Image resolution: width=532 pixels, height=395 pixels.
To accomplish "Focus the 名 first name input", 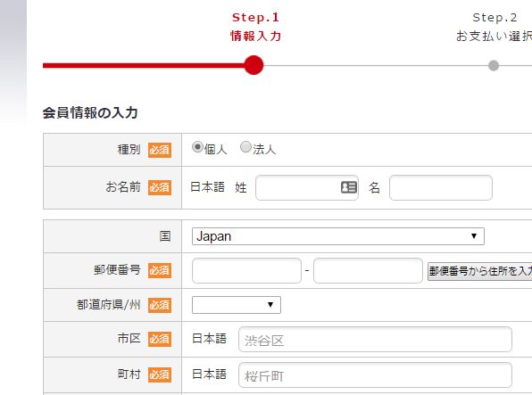I will click(x=441, y=187).
